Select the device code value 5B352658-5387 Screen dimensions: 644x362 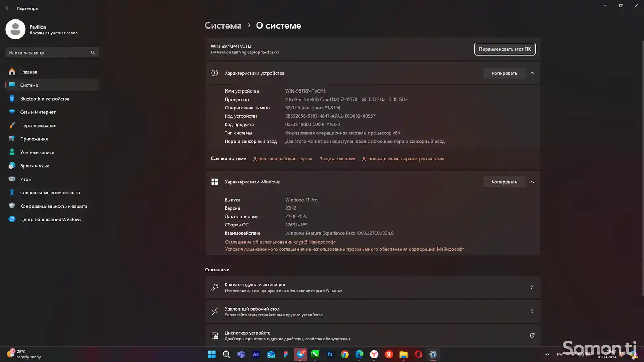(x=330, y=116)
